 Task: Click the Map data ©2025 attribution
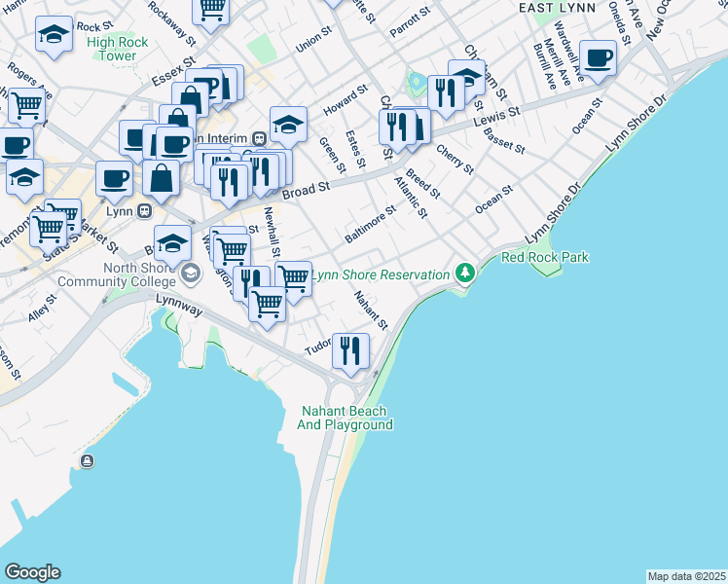pyautogui.click(x=686, y=576)
